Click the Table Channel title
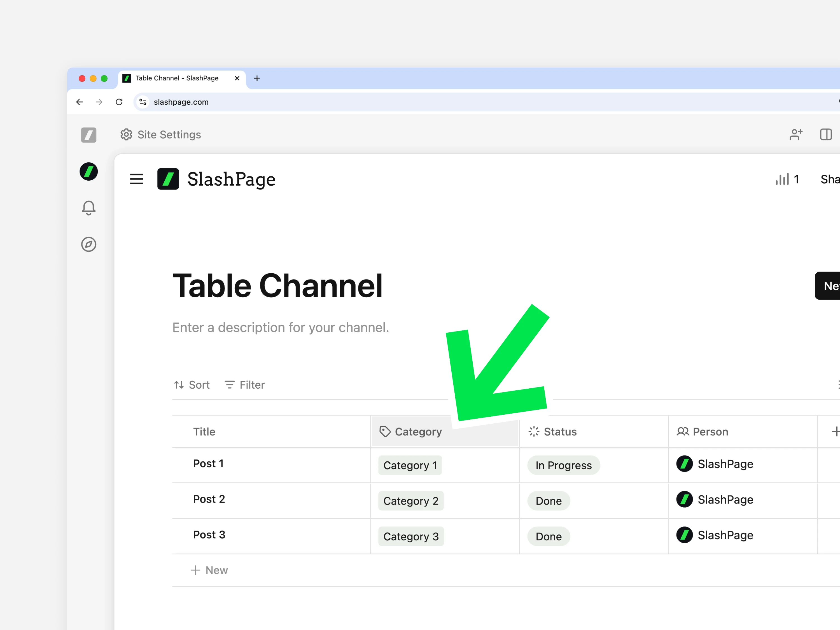Screen dimensions: 840x630 coord(277,286)
